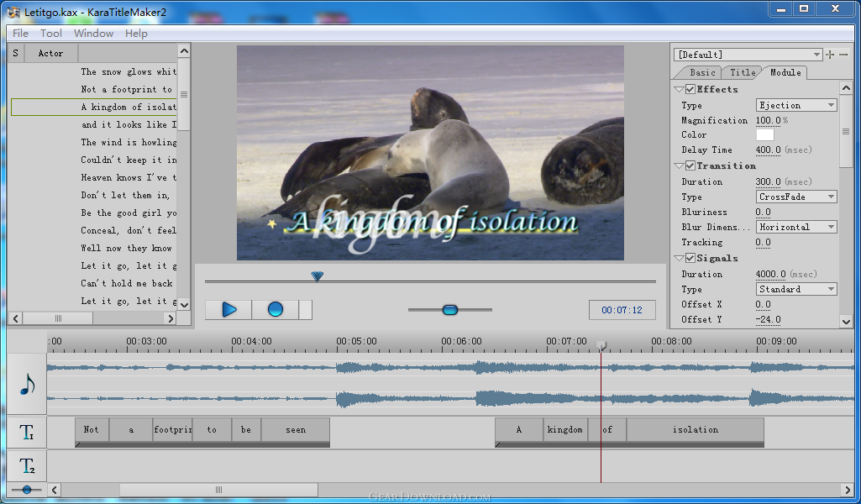Viewport: 861px width, 504px height.
Task: Select the music note audio track icon
Action: 27,385
